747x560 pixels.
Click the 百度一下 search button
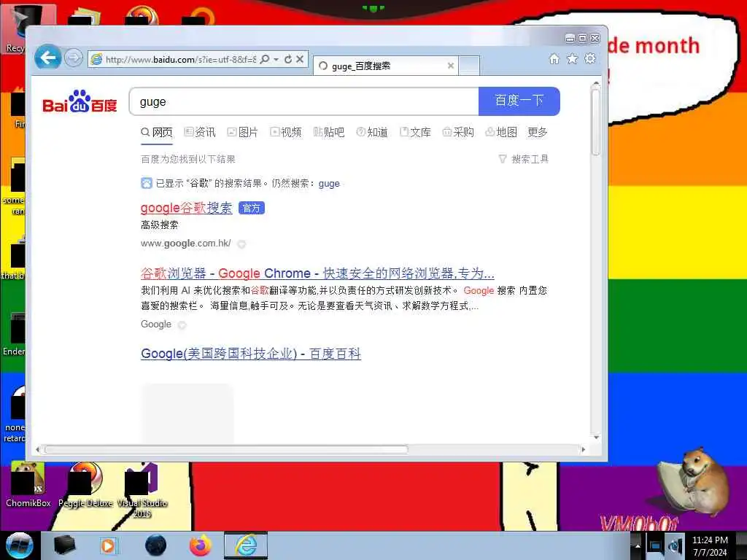519,101
